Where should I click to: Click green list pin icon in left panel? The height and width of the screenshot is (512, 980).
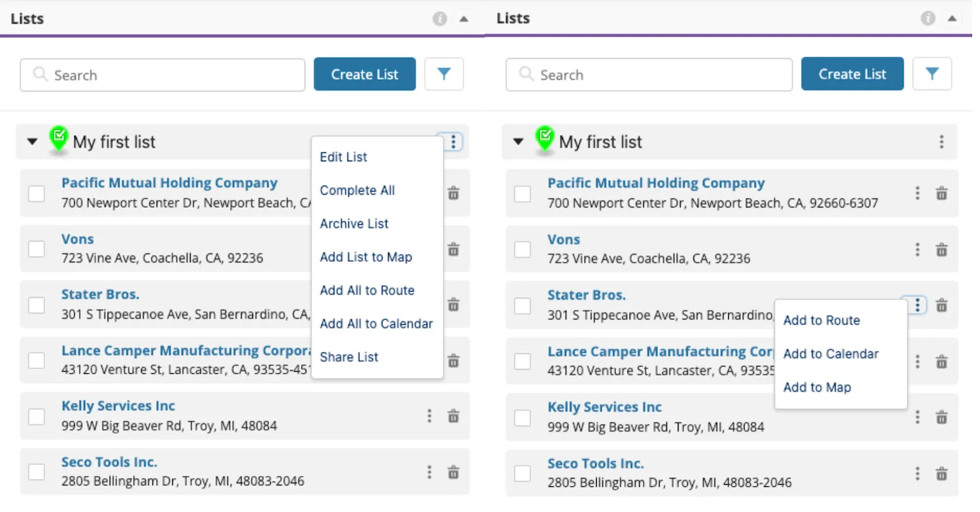tap(59, 139)
